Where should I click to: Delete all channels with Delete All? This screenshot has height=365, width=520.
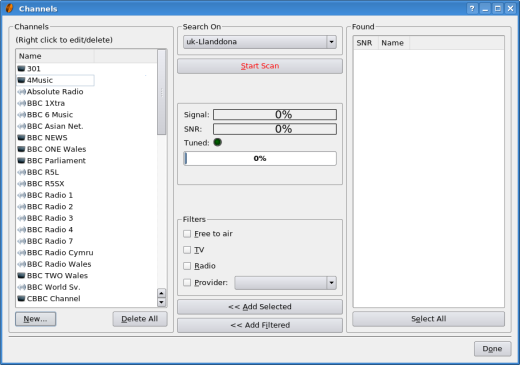[x=140, y=319]
